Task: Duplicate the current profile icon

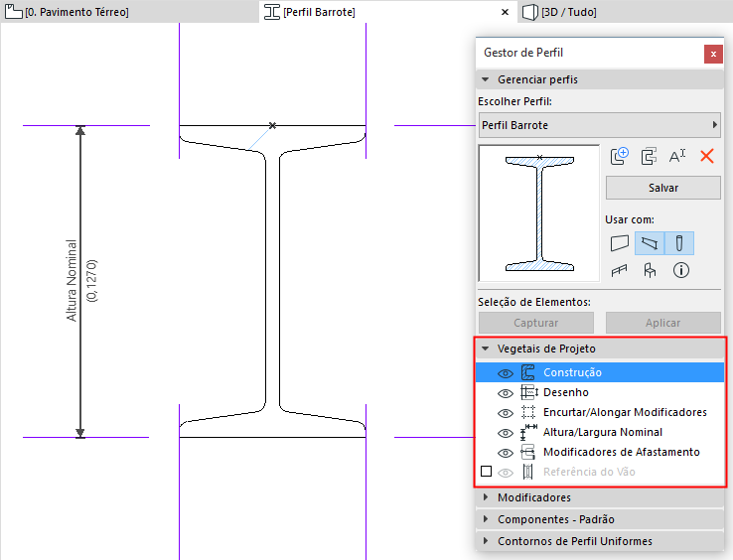Action: (x=649, y=156)
